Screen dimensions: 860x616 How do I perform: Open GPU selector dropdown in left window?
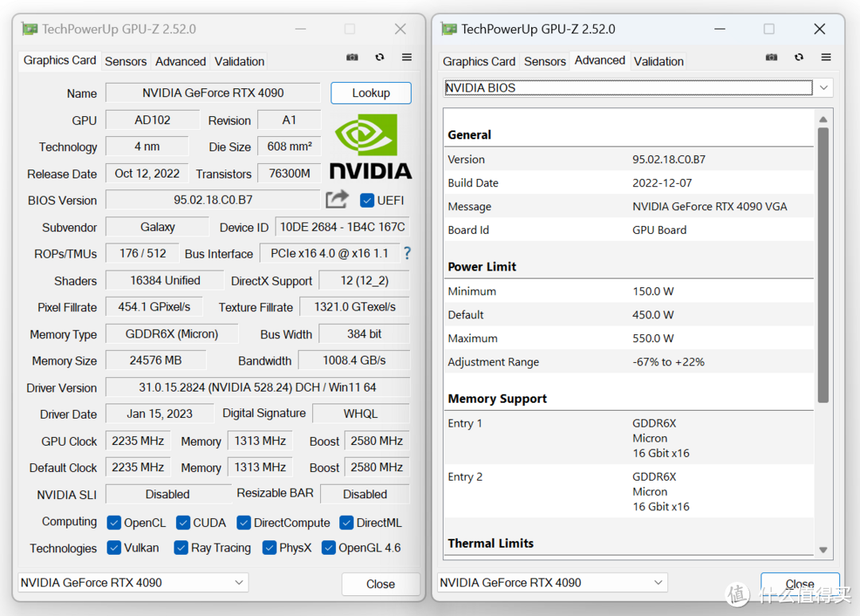[x=133, y=583]
